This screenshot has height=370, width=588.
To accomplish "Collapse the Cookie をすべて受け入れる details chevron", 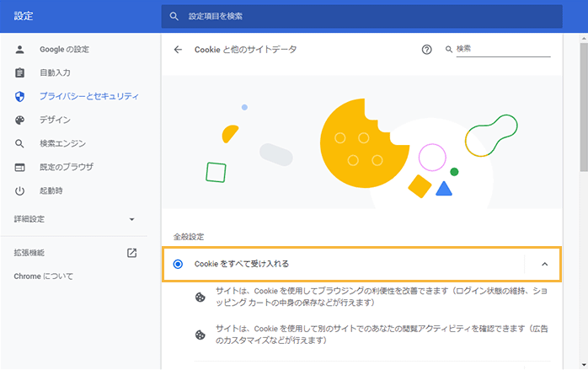I will (x=544, y=264).
